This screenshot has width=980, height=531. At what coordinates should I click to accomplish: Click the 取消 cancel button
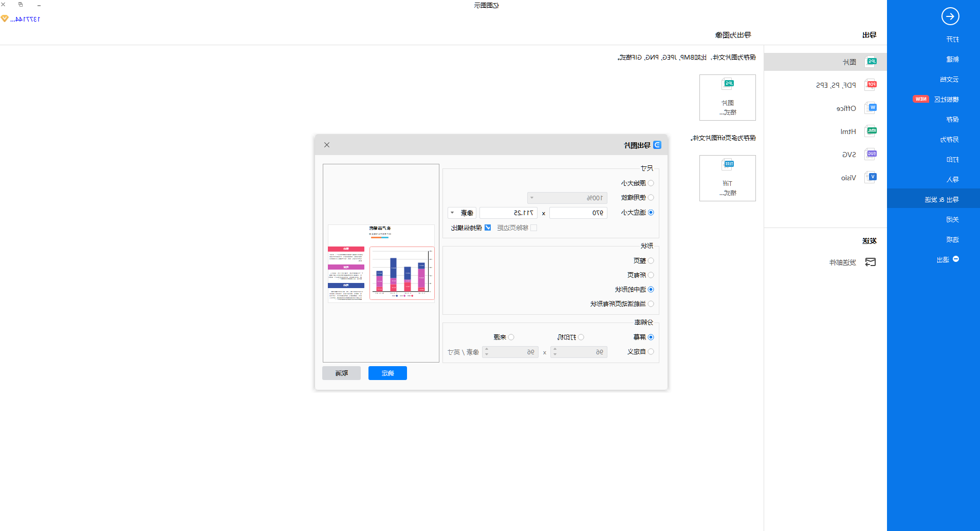[341, 373]
